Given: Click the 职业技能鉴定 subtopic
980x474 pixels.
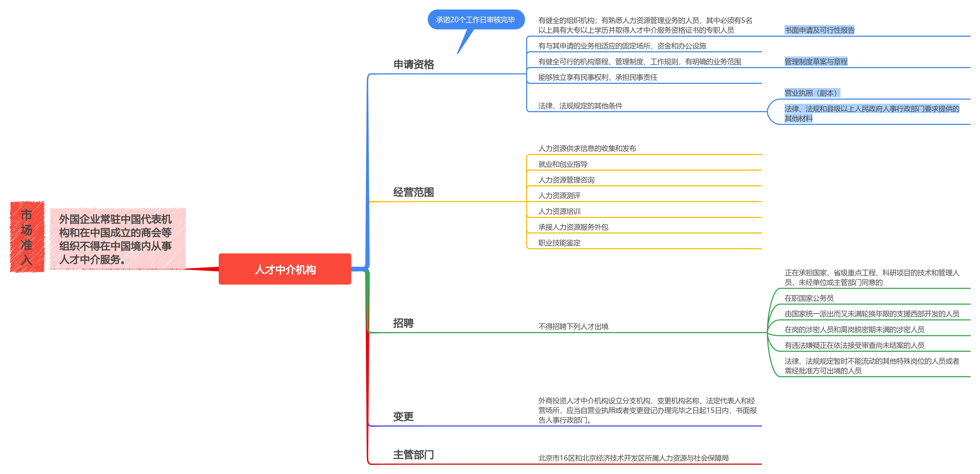Looking at the screenshot, I should point(559,243).
